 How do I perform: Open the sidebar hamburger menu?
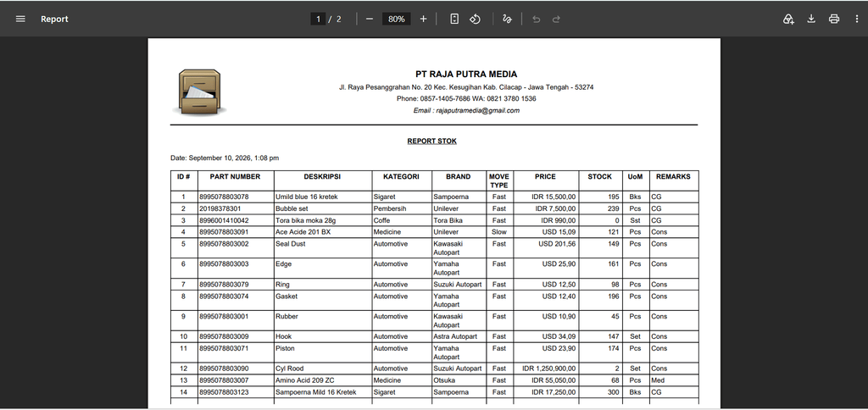pyautogui.click(x=20, y=19)
